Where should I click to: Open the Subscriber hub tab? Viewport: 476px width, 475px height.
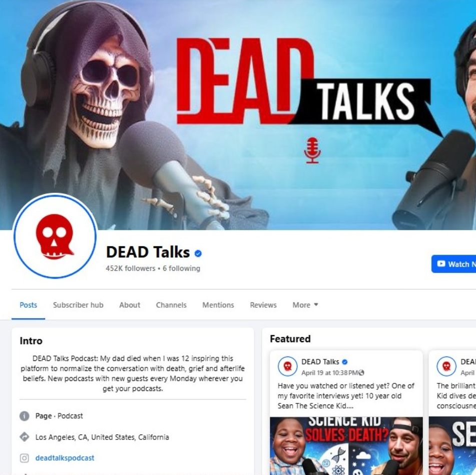click(78, 305)
